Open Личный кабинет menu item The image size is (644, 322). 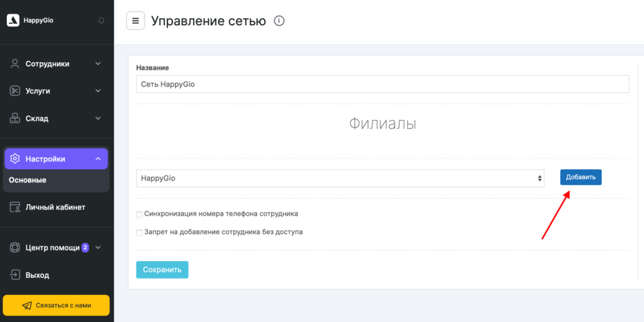(x=55, y=207)
